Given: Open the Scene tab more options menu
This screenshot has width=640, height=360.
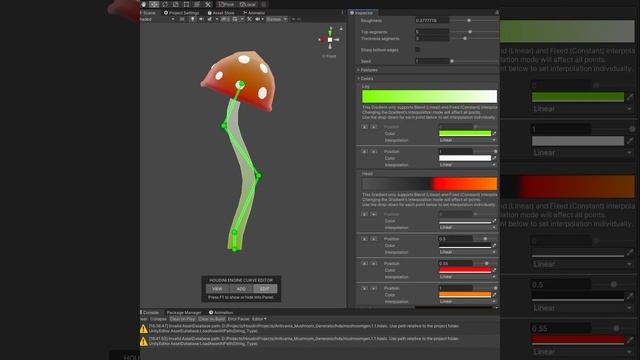Looking at the screenshot, I should (x=342, y=13).
